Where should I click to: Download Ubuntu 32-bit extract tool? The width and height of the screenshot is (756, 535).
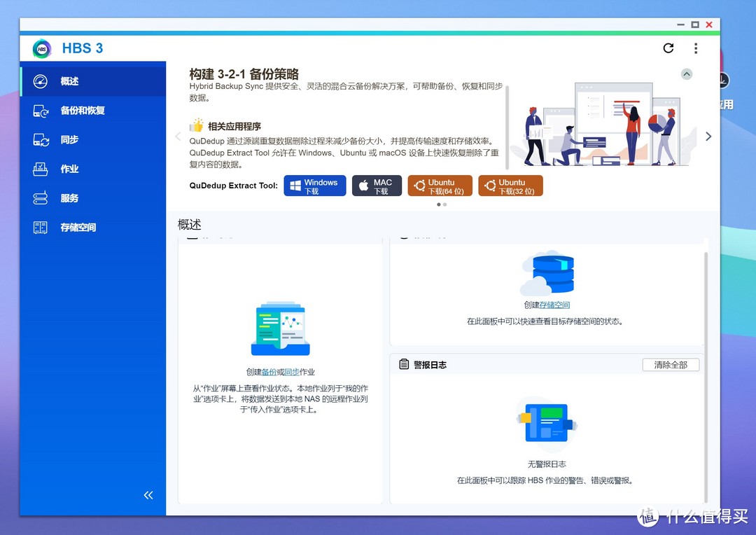pos(510,186)
